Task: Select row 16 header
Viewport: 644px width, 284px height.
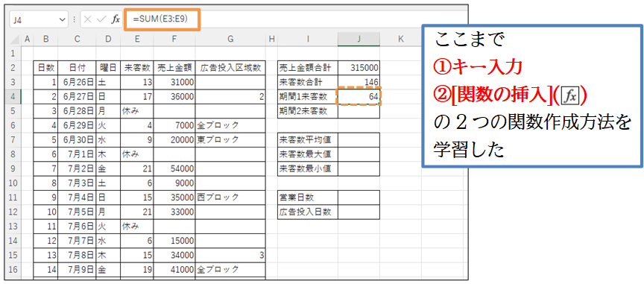Action: tap(14, 269)
